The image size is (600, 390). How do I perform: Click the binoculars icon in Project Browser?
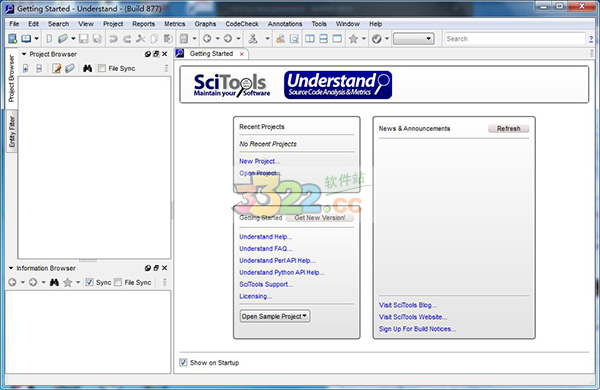point(88,69)
